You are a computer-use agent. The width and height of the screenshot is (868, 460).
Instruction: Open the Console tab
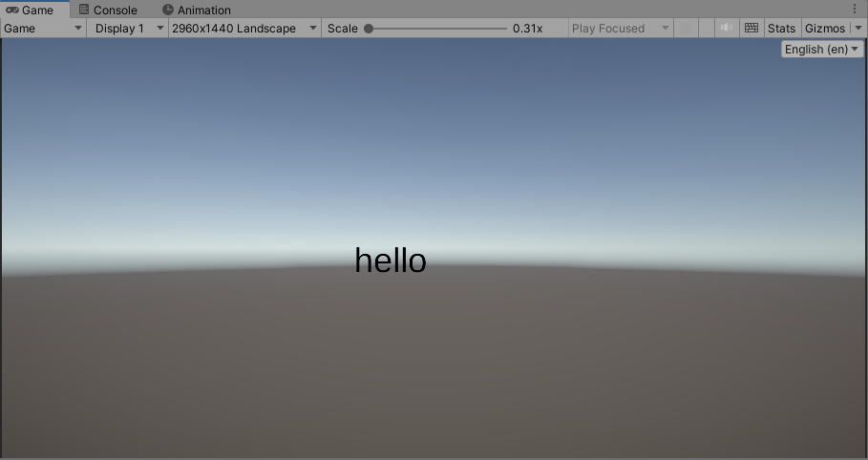point(108,10)
